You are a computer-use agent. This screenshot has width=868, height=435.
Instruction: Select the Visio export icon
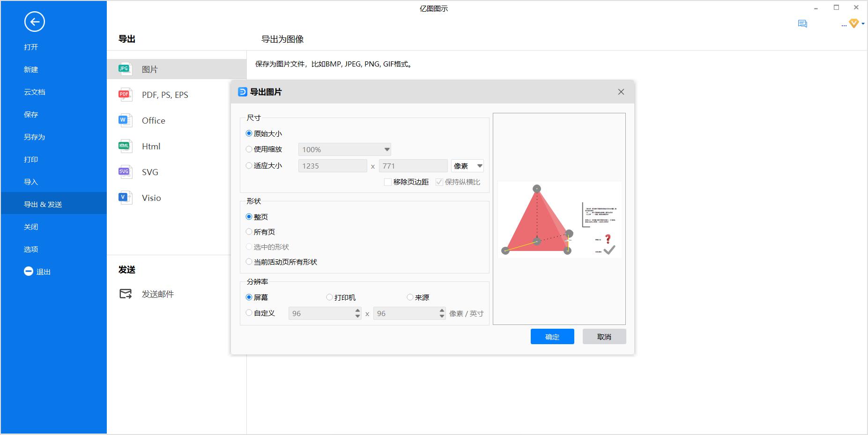pyautogui.click(x=124, y=198)
